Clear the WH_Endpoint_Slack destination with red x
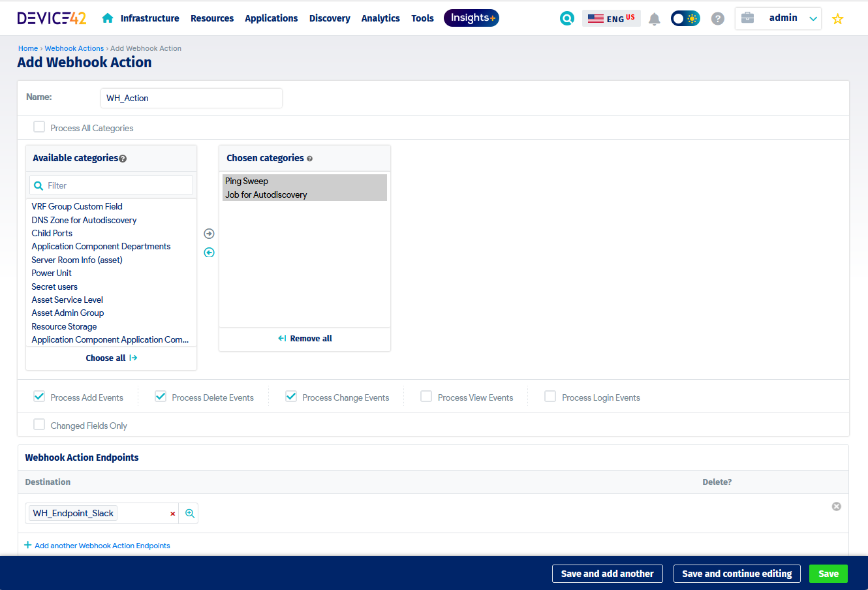Image resolution: width=868 pixels, height=590 pixels. tap(172, 514)
